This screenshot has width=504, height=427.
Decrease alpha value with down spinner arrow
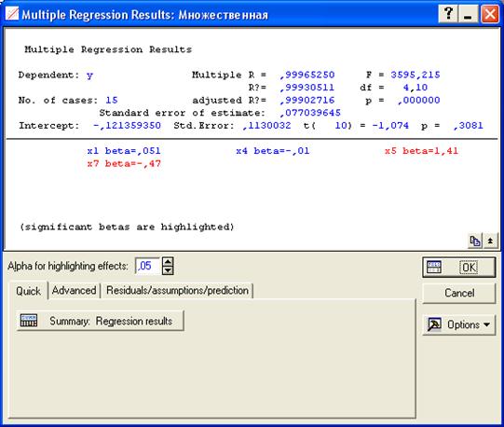click(168, 270)
